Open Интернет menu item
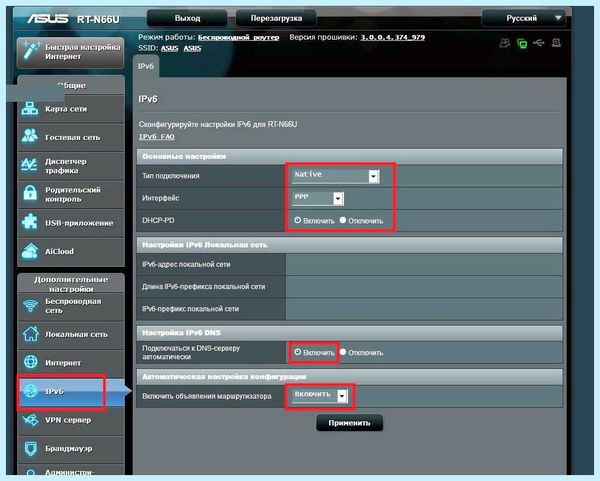 [71, 362]
